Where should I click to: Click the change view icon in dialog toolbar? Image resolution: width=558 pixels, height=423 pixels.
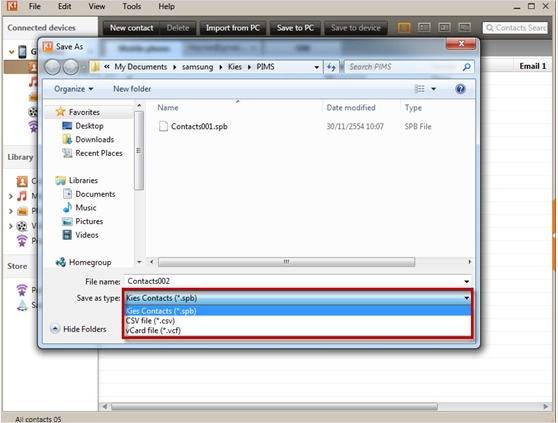tap(420, 89)
